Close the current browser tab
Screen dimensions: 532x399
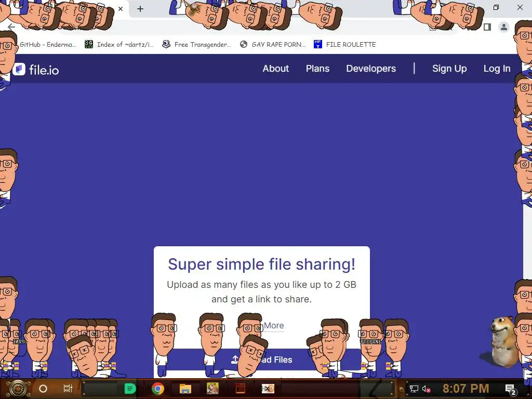click(121, 9)
